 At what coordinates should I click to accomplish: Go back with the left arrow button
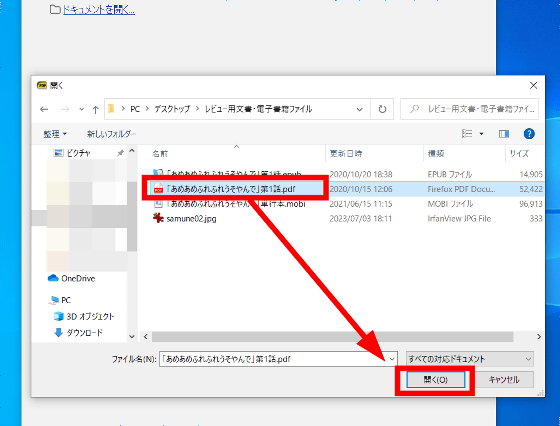pos(44,109)
